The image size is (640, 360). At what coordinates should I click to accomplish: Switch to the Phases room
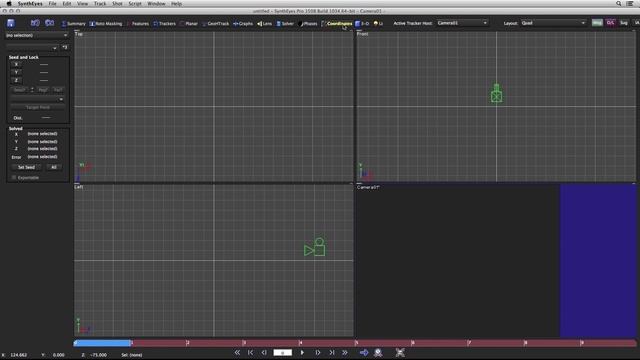click(308, 24)
